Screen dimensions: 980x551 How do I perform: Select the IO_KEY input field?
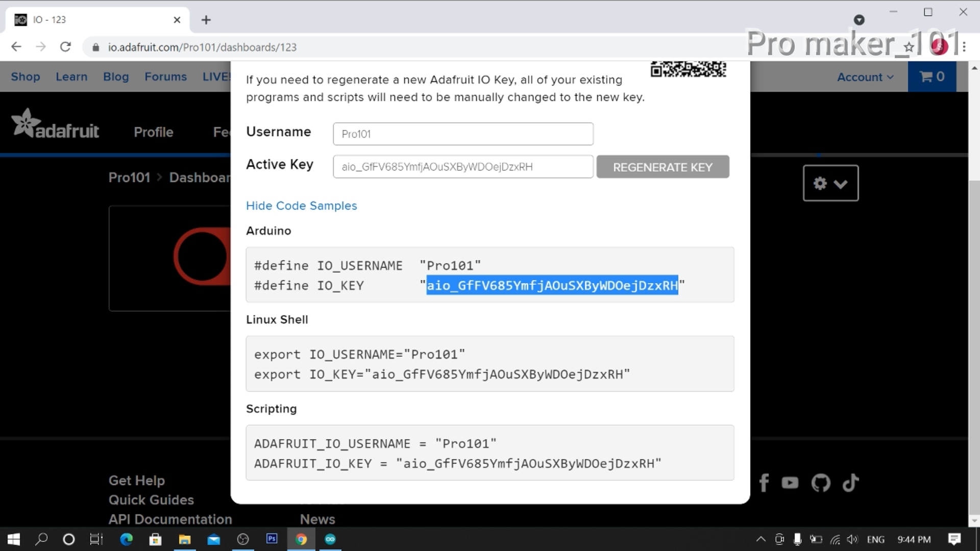click(x=463, y=165)
